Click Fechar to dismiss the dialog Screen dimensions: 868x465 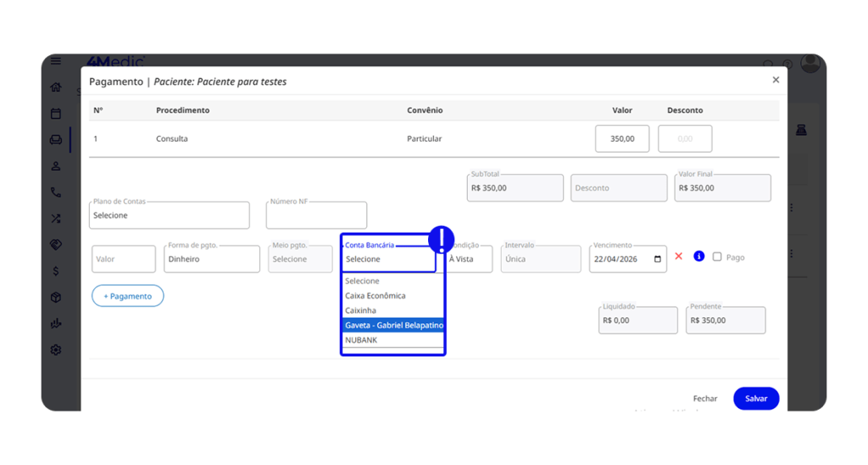pos(704,399)
